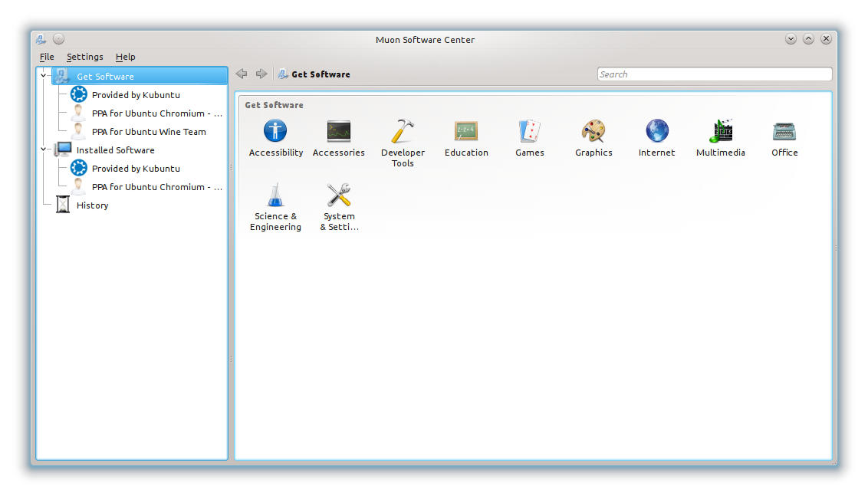
Task: Click into the Search field
Action: pyautogui.click(x=715, y=74)
